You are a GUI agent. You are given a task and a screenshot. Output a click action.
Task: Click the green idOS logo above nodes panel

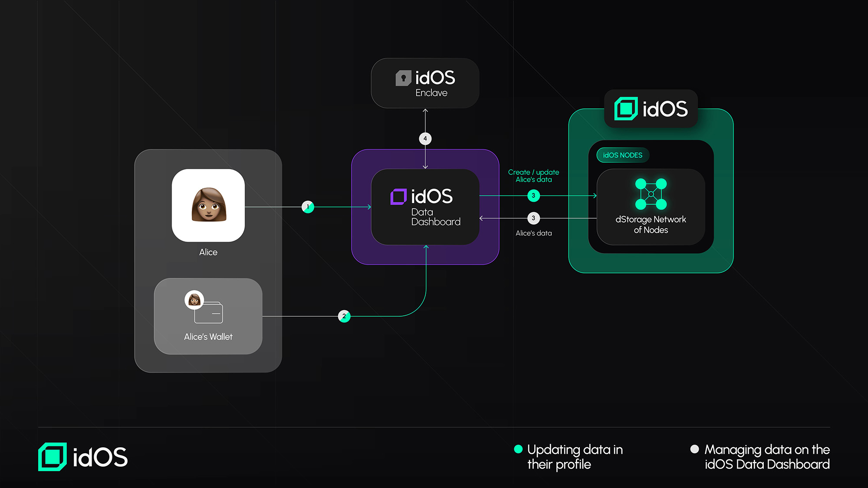626,108
